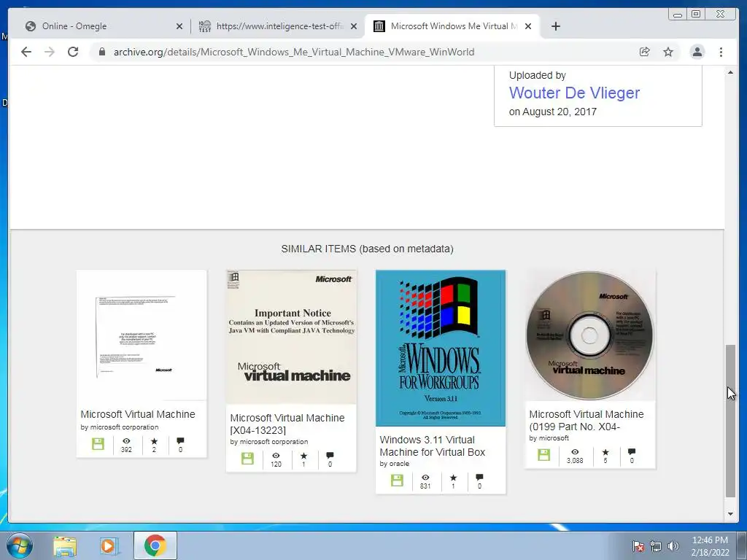
Task: Click the padlock site info icon
Action: coord(101,52)
